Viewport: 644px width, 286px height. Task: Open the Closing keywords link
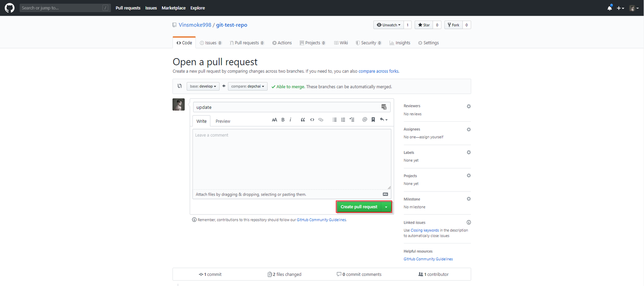tap(425, 230)
